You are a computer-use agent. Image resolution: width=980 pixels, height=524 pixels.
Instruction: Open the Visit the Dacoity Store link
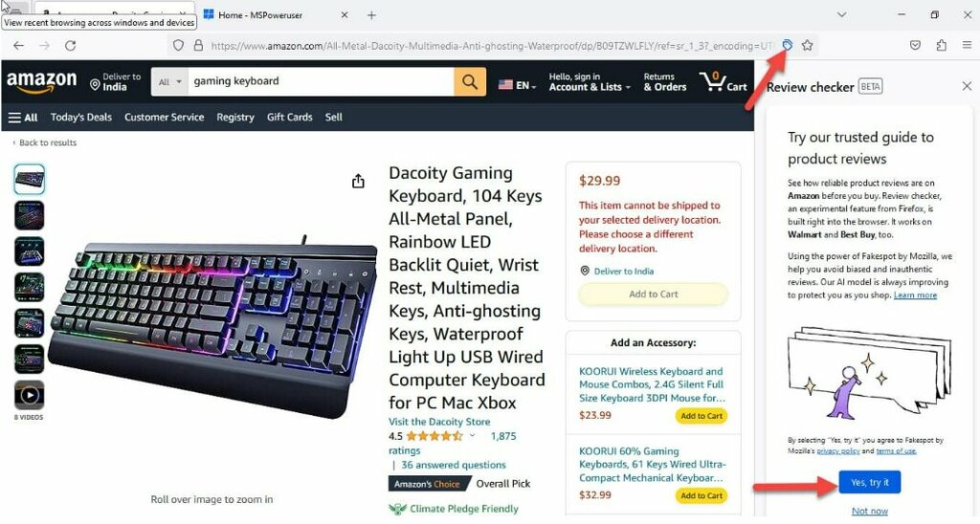[439, 422]
